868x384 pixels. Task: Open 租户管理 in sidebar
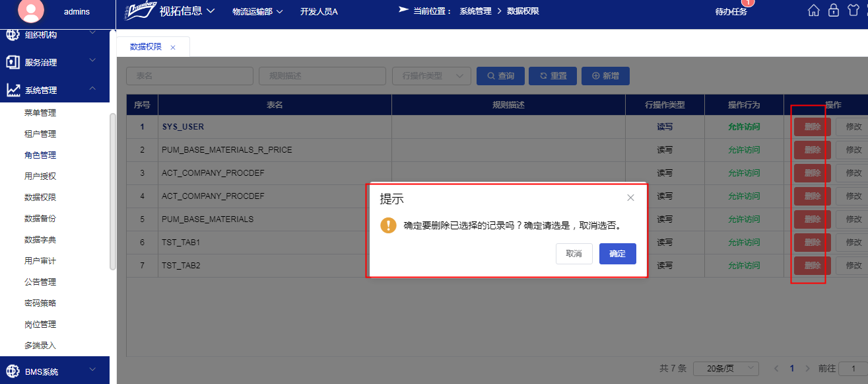point(40,134)
